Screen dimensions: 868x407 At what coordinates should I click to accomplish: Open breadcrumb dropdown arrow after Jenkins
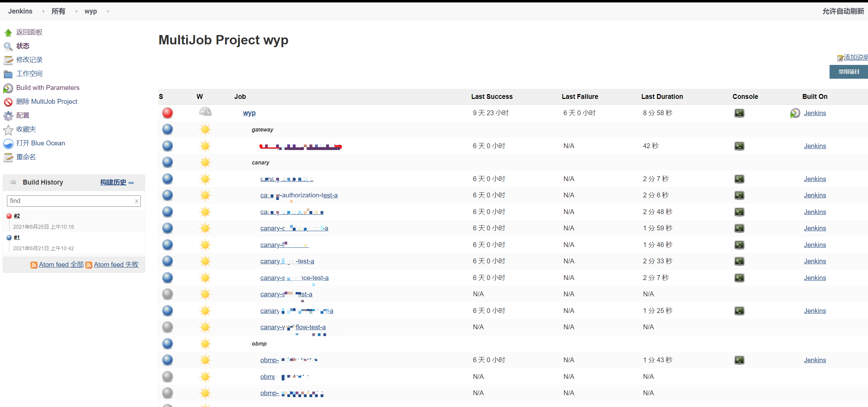(x=43, y=11)
